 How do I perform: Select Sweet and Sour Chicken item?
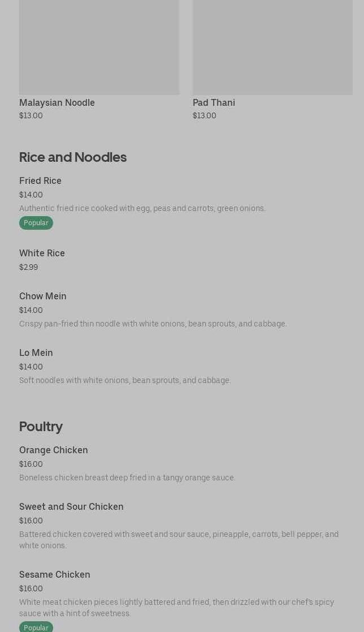pos(71,507)
